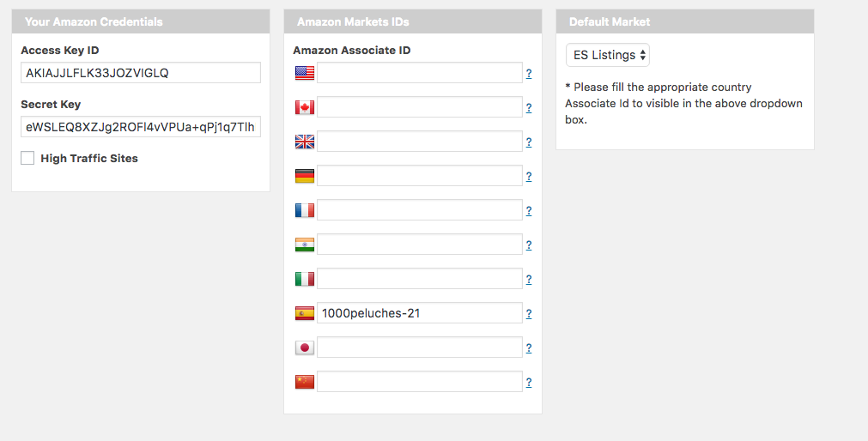Screen dimensions: 868x441
Task: Open help link for Spain Associate ID
Action: click(x=529, y=314)
